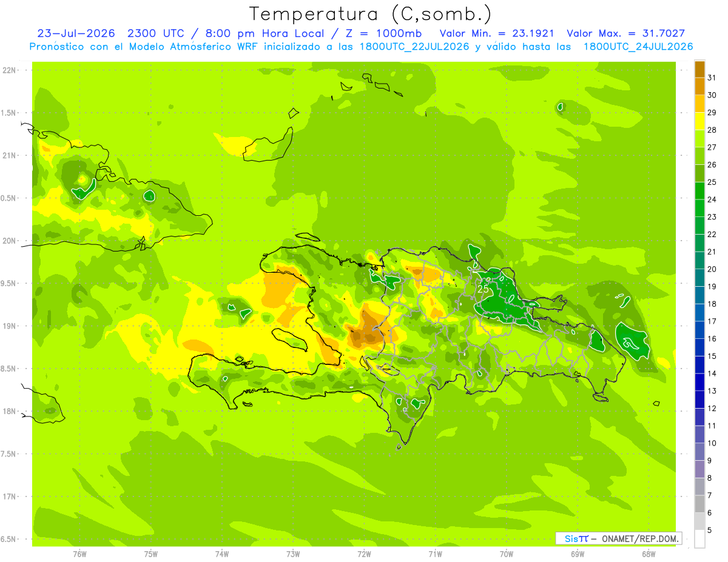Click legend swatch between 9 and 10

coord(699,452)
